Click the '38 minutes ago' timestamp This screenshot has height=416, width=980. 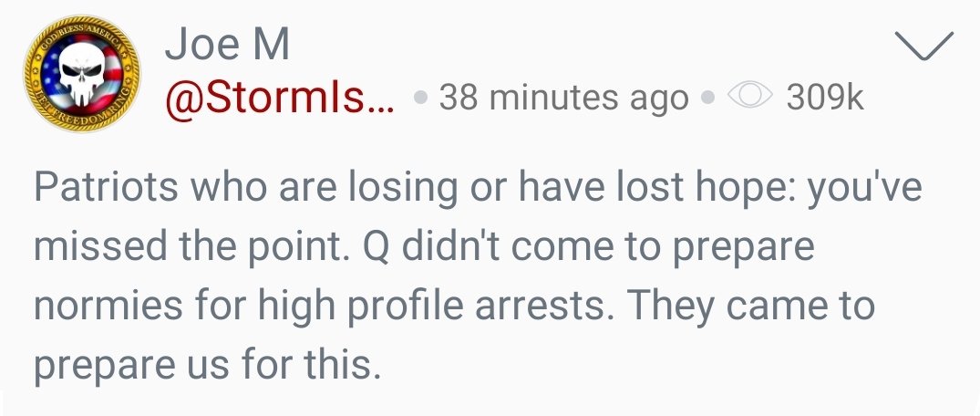[x=563, y=98]
